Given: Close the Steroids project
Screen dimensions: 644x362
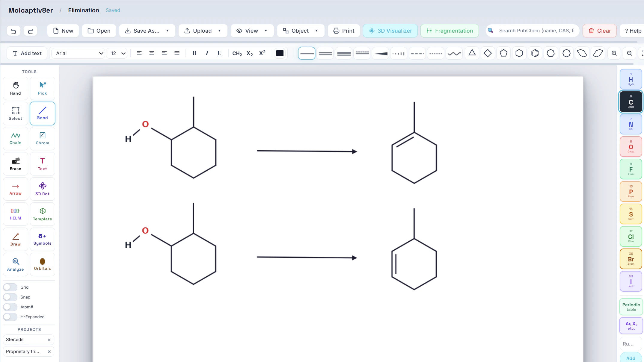Looking at the screenshot, I should click(x=49, y=340).
